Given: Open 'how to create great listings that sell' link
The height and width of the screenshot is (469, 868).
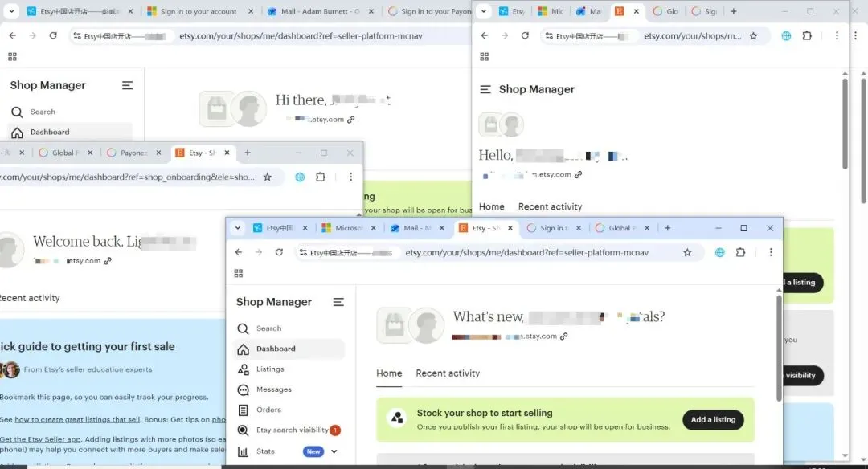Looking at the screenshot, I should click(77, 420).
